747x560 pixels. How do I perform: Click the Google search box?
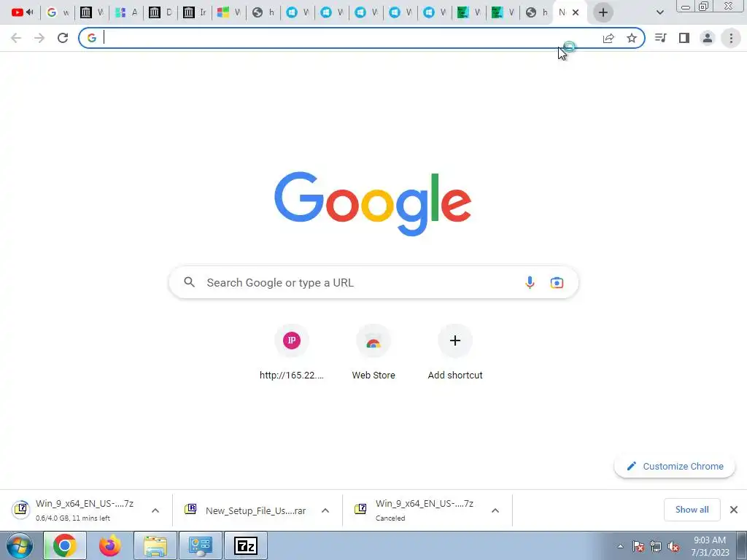(373, 282)
